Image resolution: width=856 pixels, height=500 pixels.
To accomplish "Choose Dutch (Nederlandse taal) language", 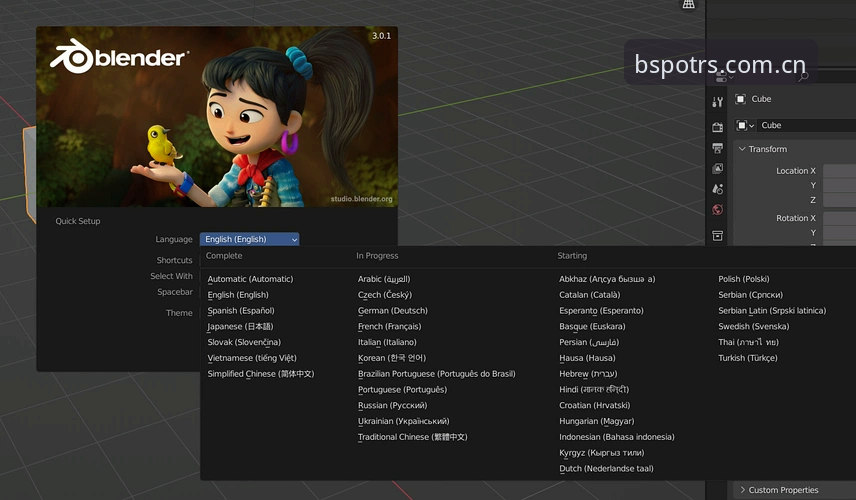I will pyautogui.click(x=606, y=469).
